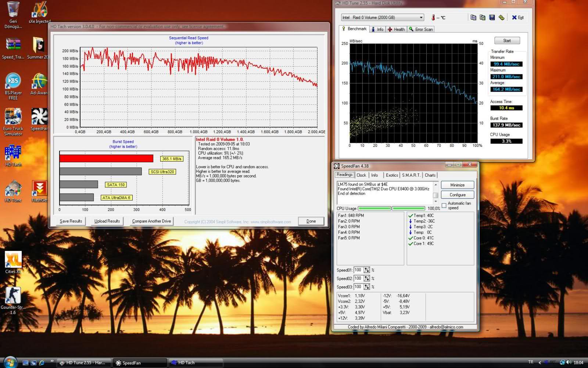Expand the quick launch overflow chevron

pyautogui.click(x=52, y=361)
